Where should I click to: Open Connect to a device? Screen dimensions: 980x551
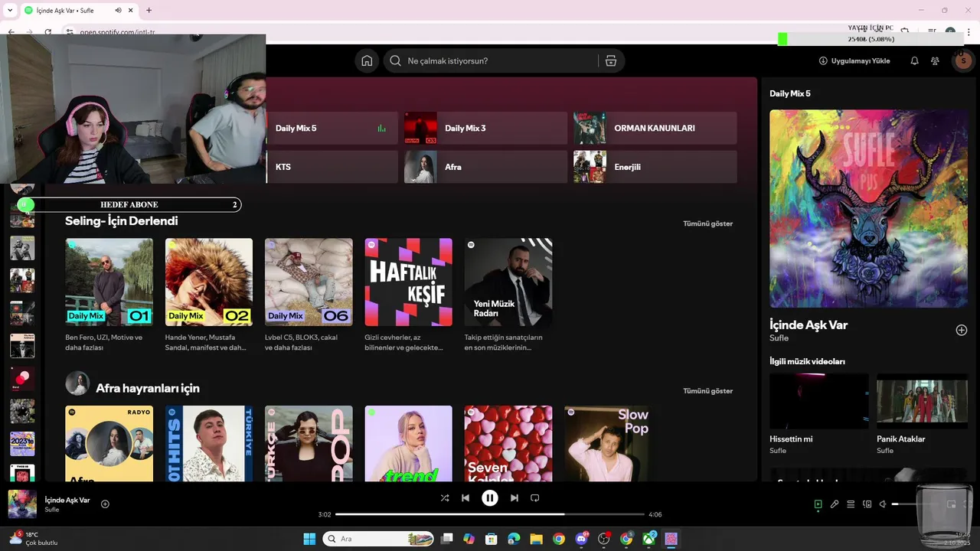click(867, 504)
